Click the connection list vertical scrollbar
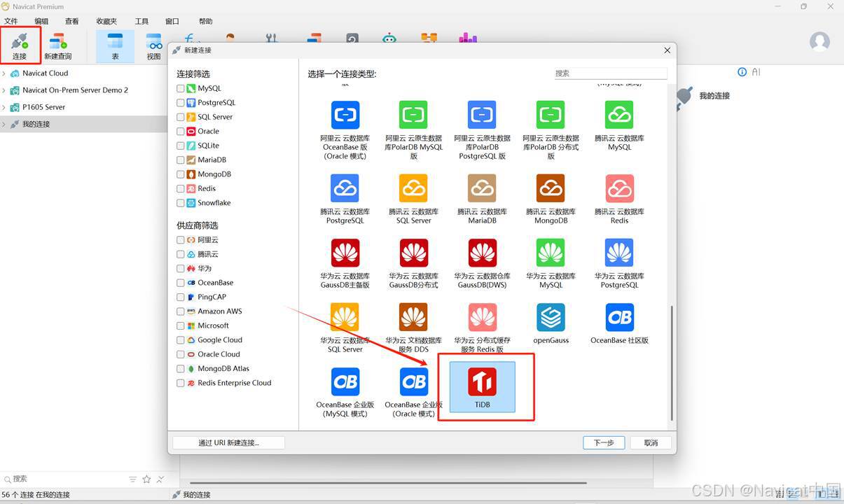The image size is (844, 504). (x=672, y=362)
